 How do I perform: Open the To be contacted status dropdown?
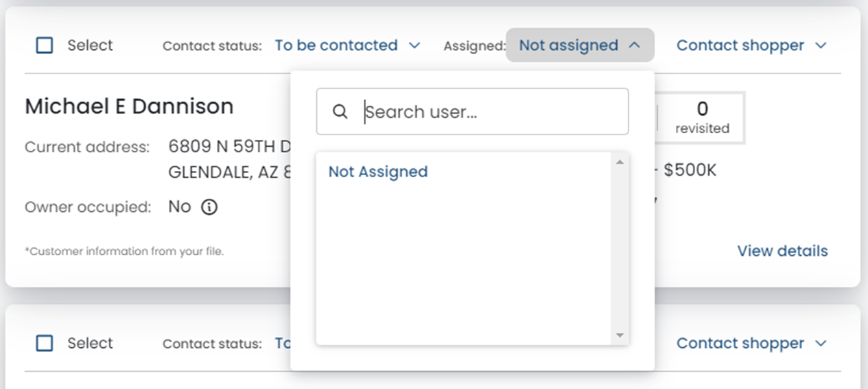click(347, 45)
